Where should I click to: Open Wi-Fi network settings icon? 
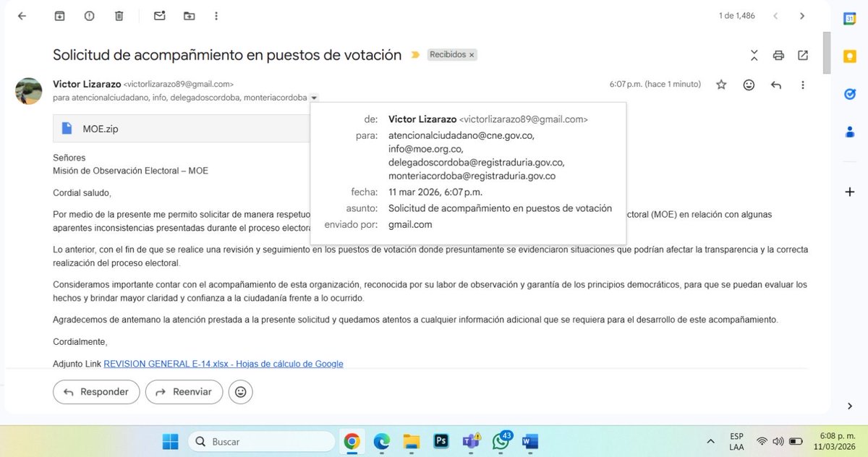coord(762,441)
